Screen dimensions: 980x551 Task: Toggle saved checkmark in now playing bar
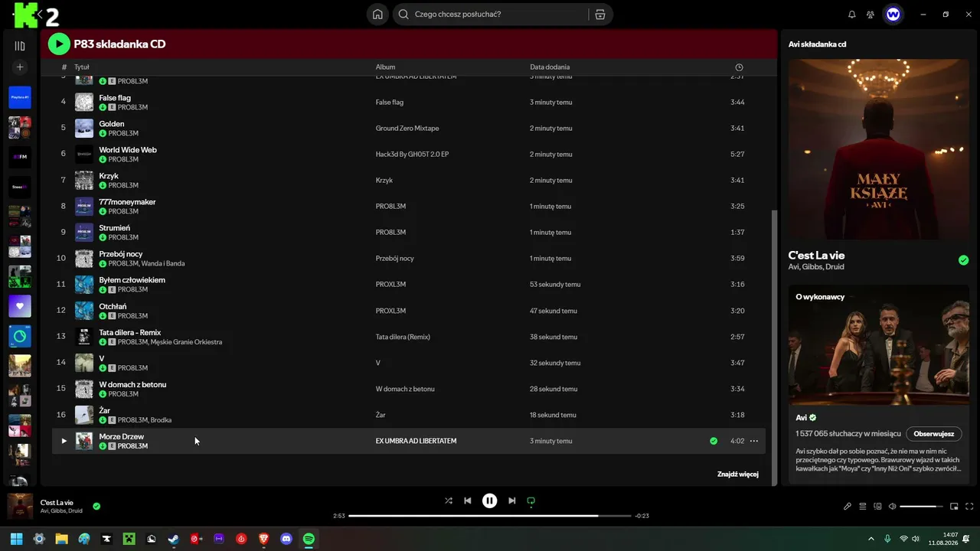96,506
